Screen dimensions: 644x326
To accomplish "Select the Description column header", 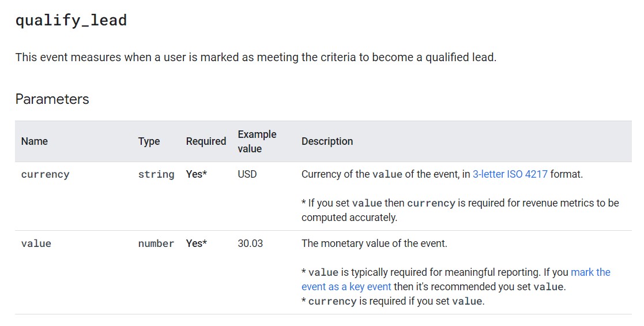I will point(327,141).
